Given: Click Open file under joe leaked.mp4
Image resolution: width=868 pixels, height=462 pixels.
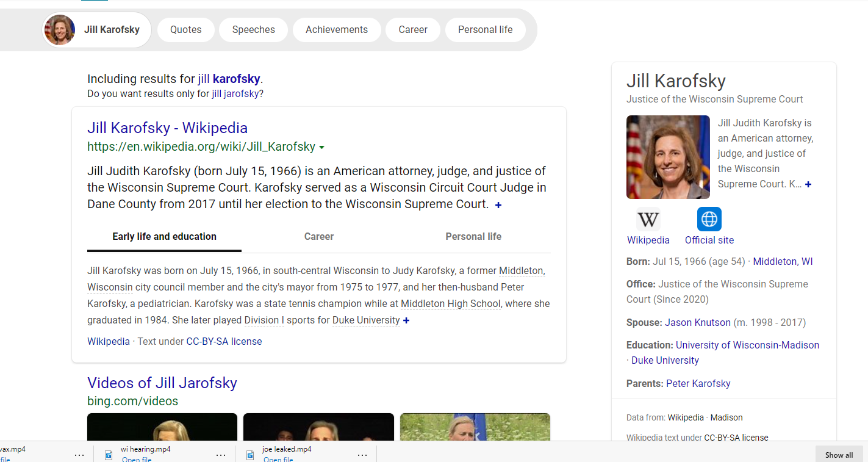Looking at the screenshot, I should [x=278, y=460].
